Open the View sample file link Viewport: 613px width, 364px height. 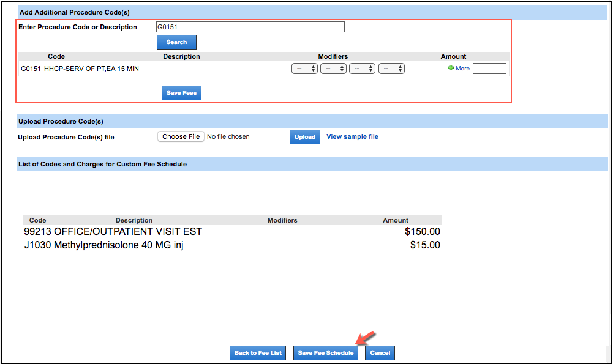(352, 136)
